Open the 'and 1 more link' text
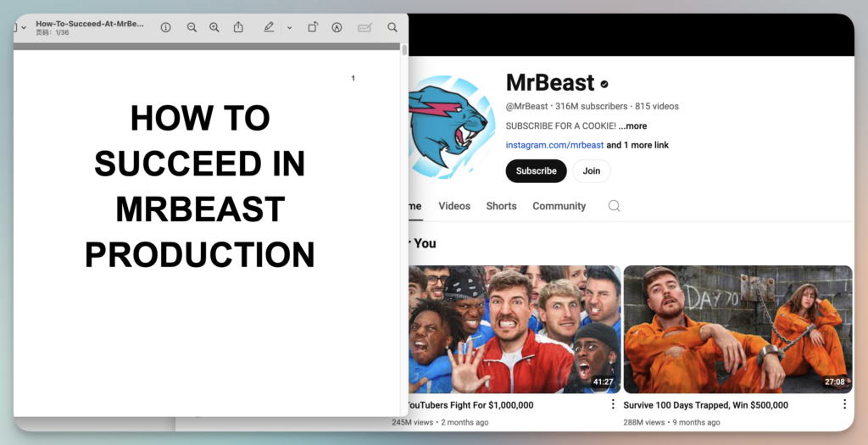 click(x=637, y=145)
